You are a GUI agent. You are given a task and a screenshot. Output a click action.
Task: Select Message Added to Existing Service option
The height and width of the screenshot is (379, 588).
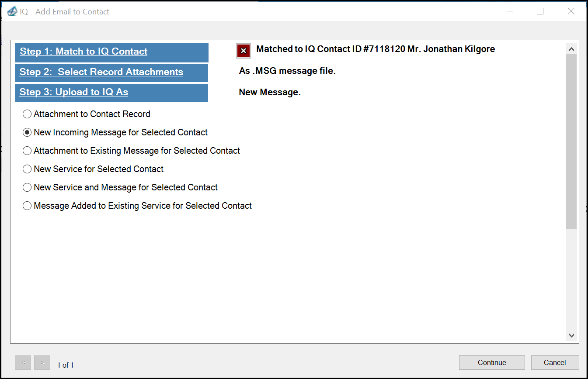click(137, 206)
